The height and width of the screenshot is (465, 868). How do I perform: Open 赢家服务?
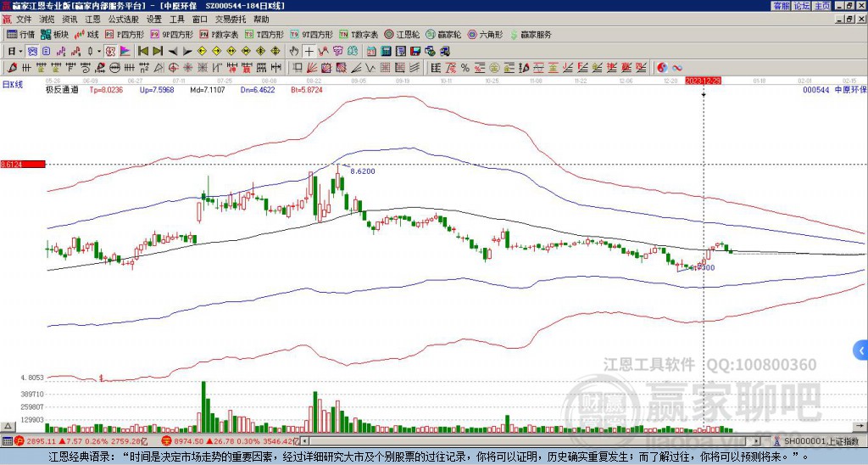[530, 34]
